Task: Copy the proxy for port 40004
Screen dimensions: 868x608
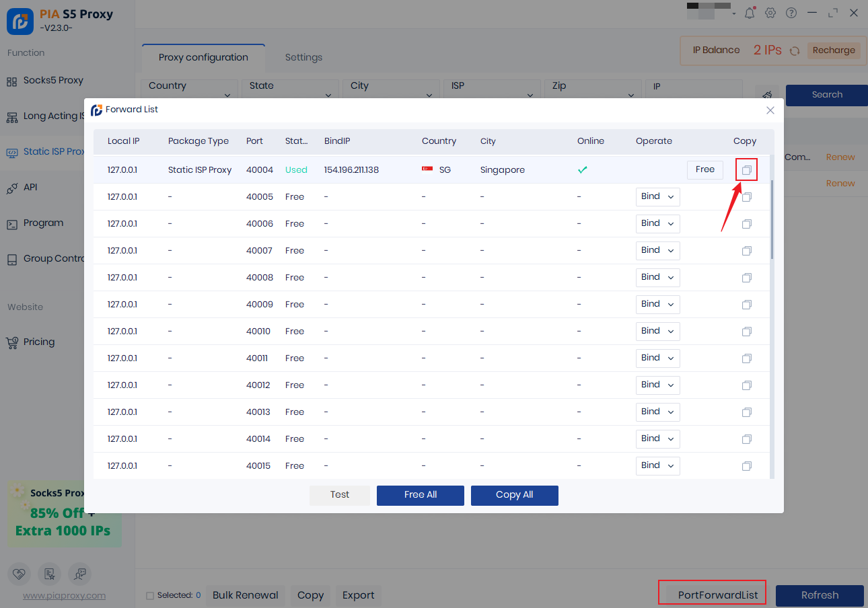Action: pos(746,170)
